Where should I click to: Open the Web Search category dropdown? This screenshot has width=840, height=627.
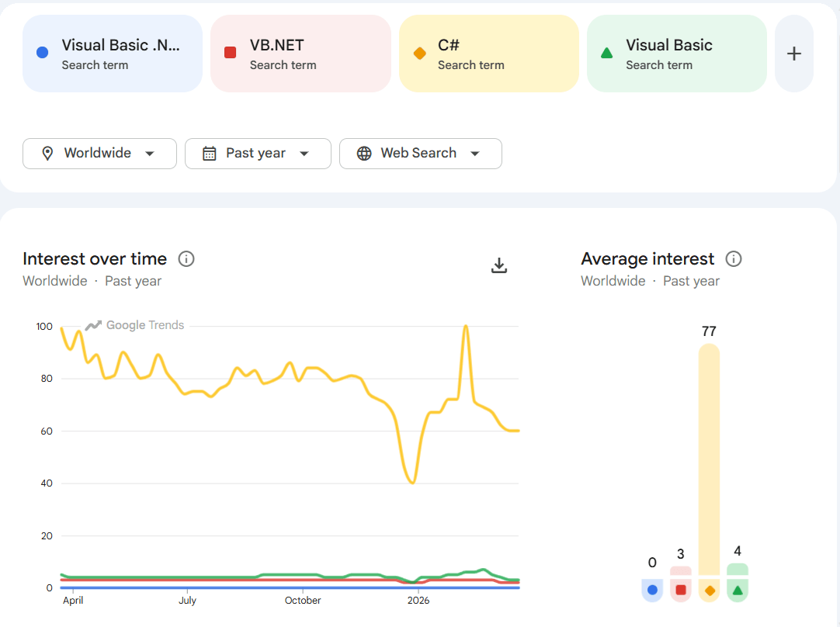420,154
